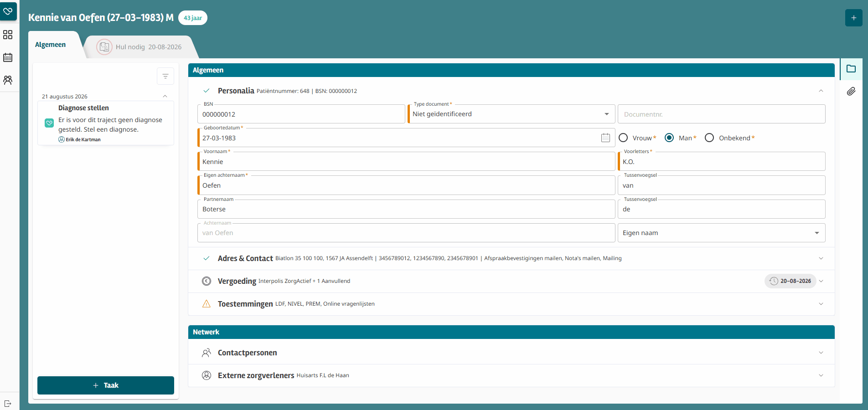Click the LDF, NIVEL, PREM, Online vragenlijsten text

tap(325, 304)
